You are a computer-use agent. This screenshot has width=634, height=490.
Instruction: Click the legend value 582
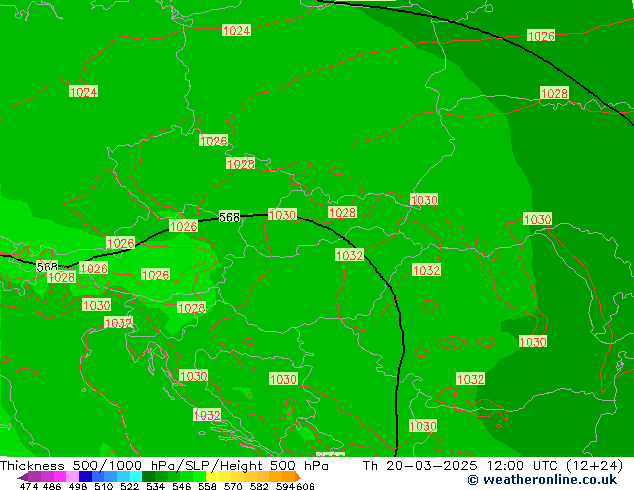click(259, 486)
